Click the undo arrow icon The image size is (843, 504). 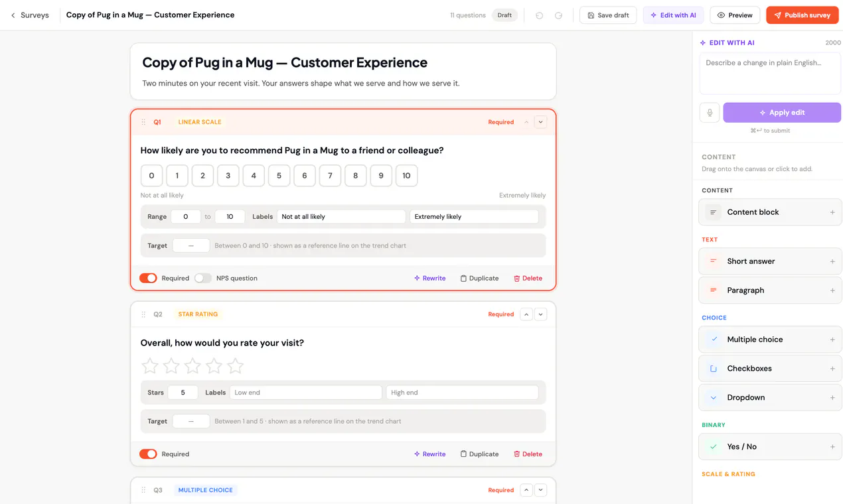pyautogui.click(x=539, y=15)
